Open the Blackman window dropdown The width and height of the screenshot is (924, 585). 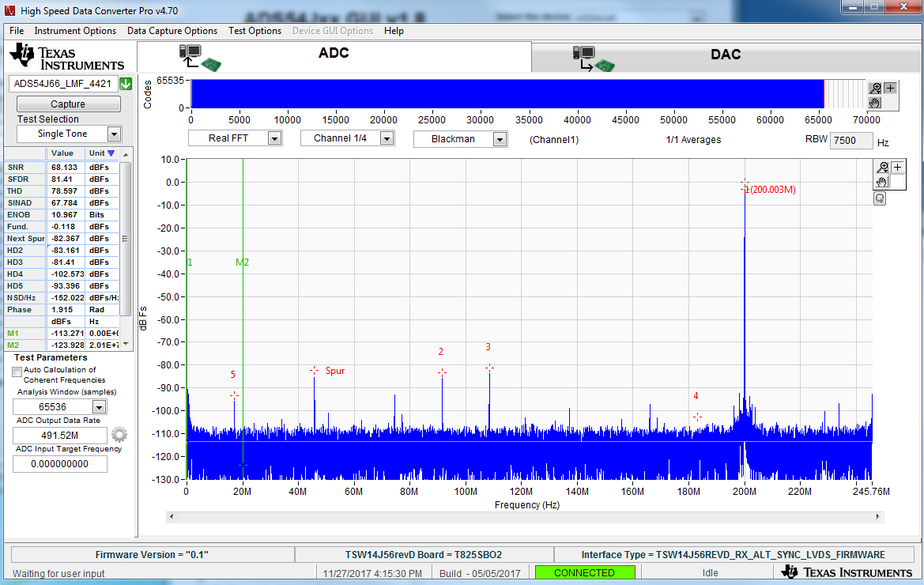point(500,139)
